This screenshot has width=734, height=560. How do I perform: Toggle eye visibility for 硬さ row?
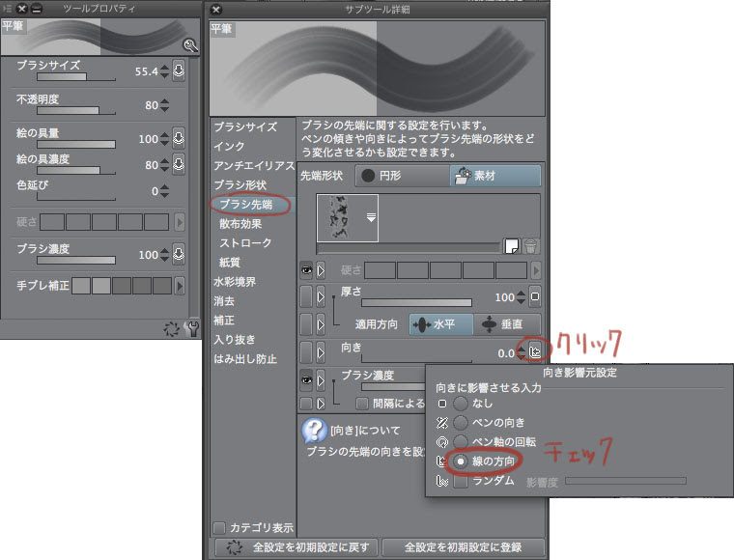pos(306,270)
